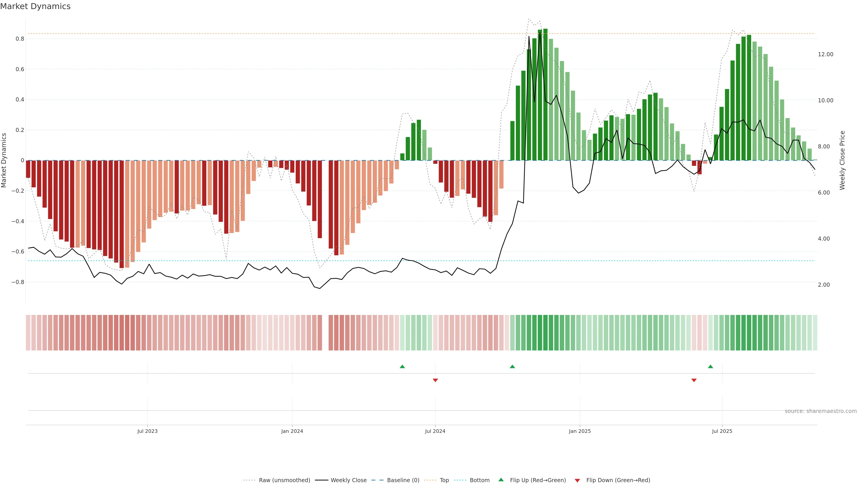Click the Weekly Close black line legend sample
868x488 pixels.
(321, 480)
